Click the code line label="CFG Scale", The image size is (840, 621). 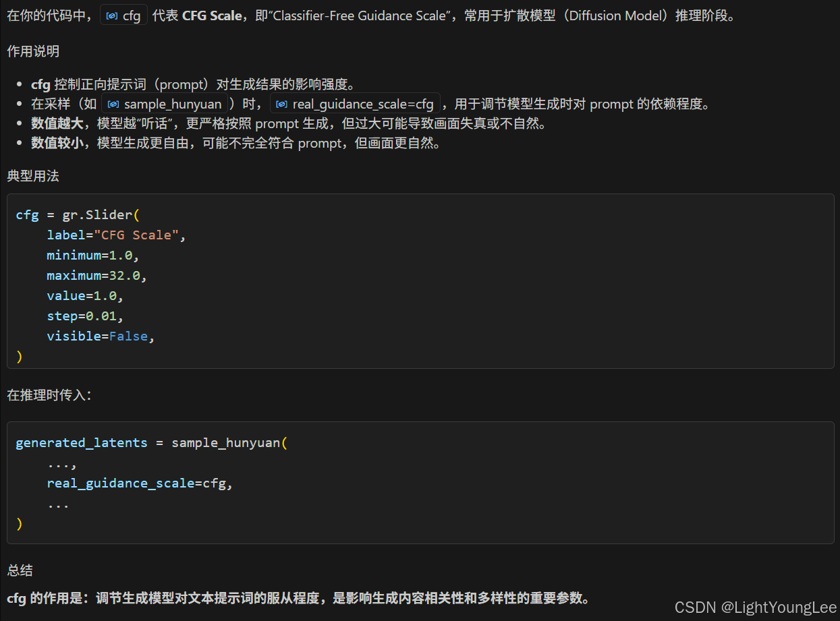pos(116,235)
